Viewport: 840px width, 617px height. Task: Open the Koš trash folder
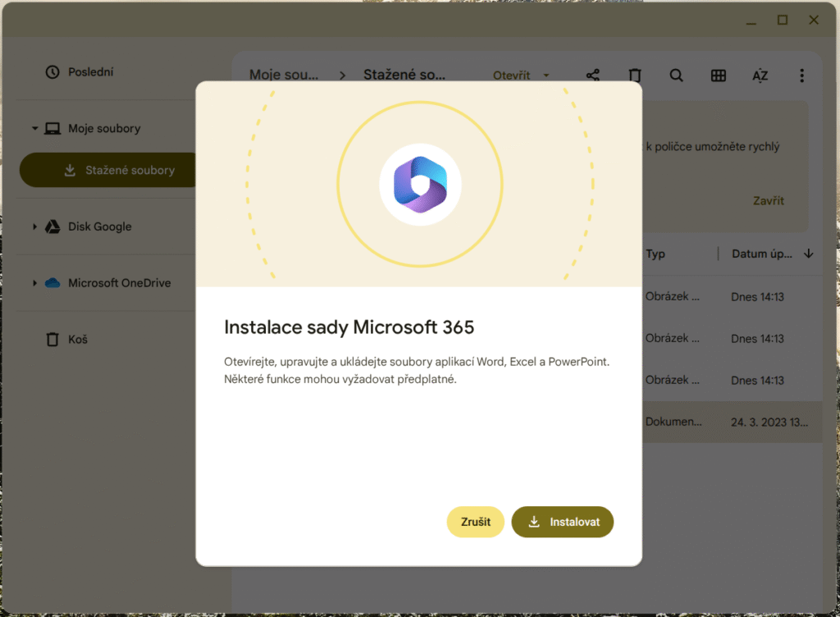point(78,339)
